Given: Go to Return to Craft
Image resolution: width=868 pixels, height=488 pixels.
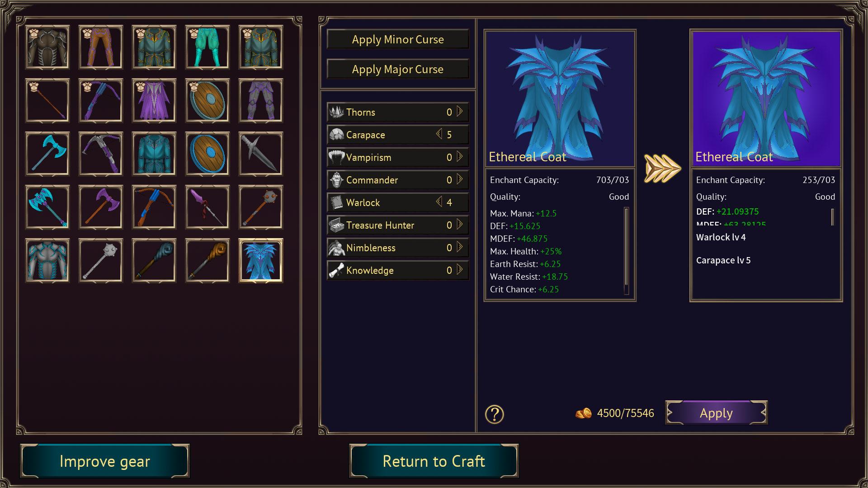Looking at the screenshot, I should pyautogui.click(x=434, y=461).
